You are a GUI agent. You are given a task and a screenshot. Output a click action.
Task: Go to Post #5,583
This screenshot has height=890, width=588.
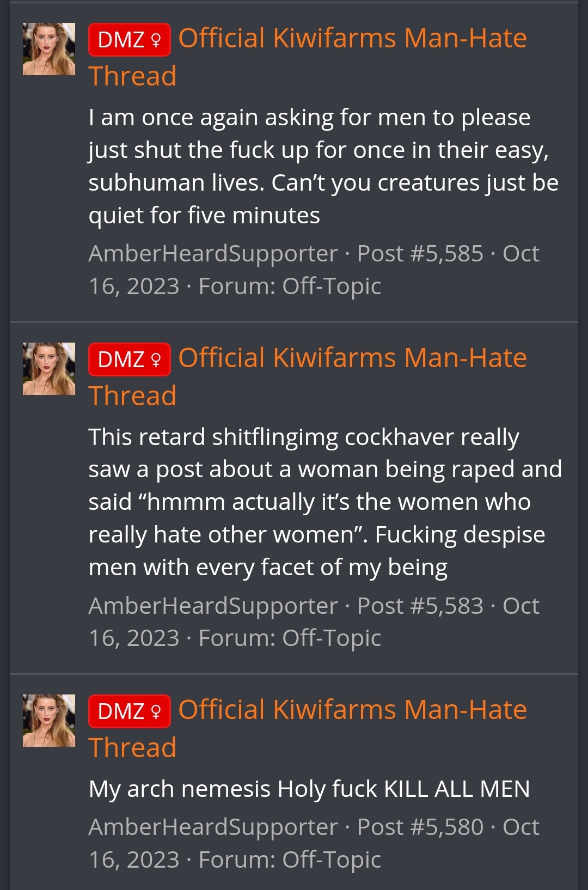tap(420, 606)
